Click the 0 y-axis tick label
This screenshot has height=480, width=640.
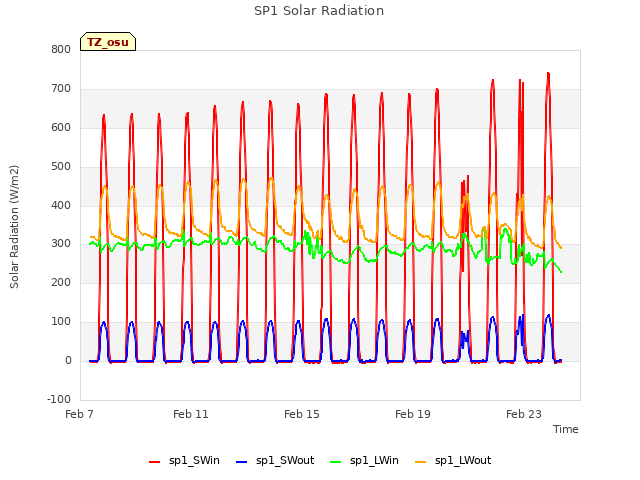pyautogui.click(x=68, y=361)
